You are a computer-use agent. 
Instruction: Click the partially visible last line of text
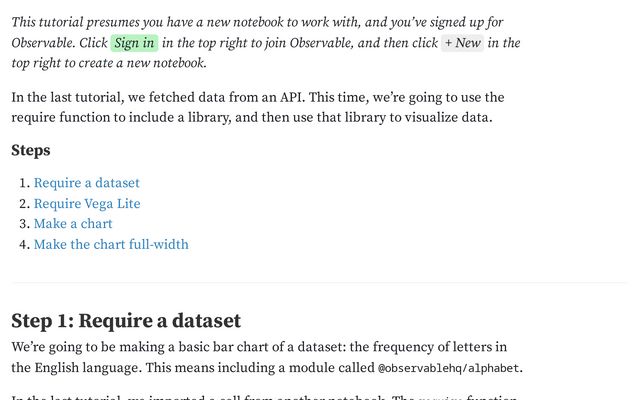[264, 397]
